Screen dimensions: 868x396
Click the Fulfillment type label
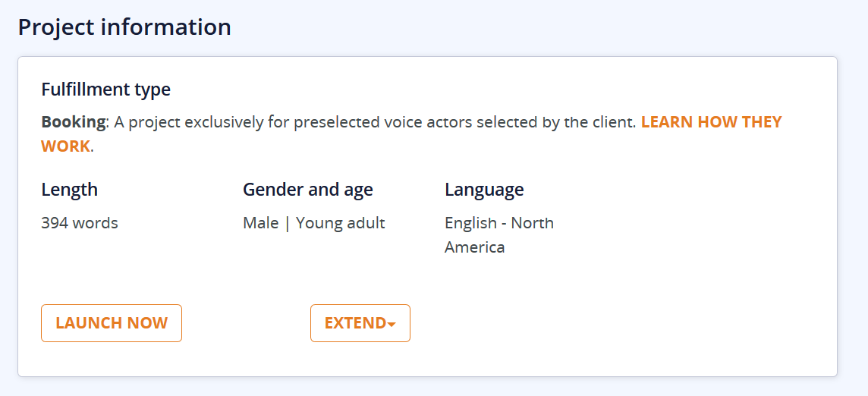[x=105, y=90]
